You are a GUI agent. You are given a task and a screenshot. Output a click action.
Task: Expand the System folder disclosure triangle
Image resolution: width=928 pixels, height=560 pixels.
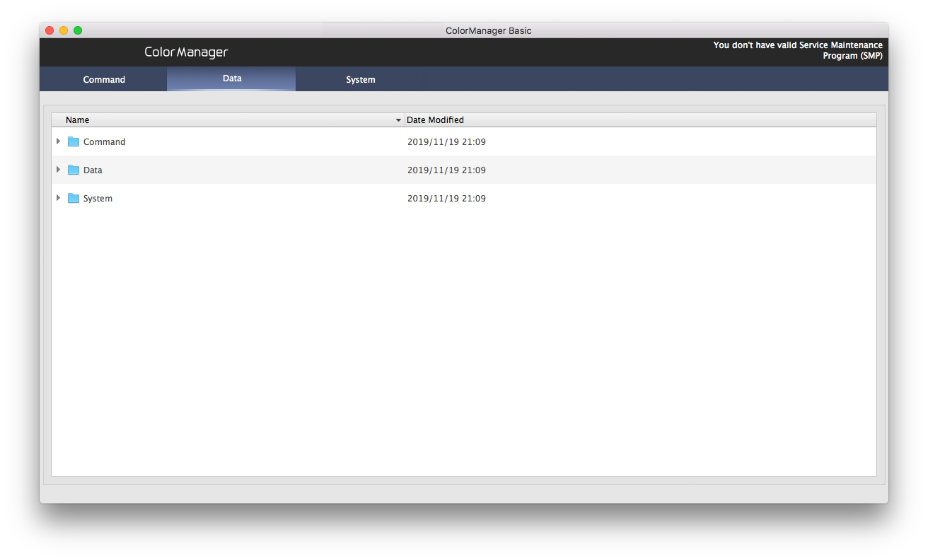pyautogui.click(x=58, y=198)
